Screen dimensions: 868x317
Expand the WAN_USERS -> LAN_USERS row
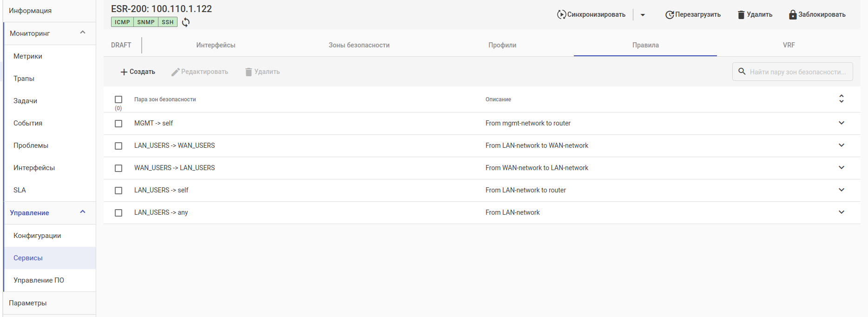[x=842, y=168]
